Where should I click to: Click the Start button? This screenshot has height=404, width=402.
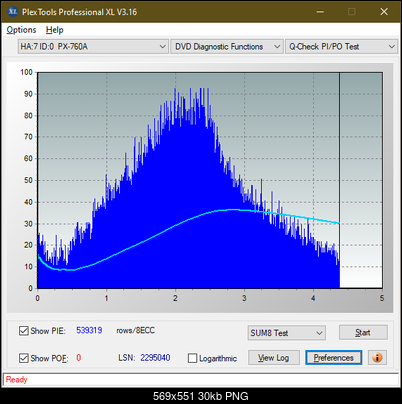pos(363,333)
